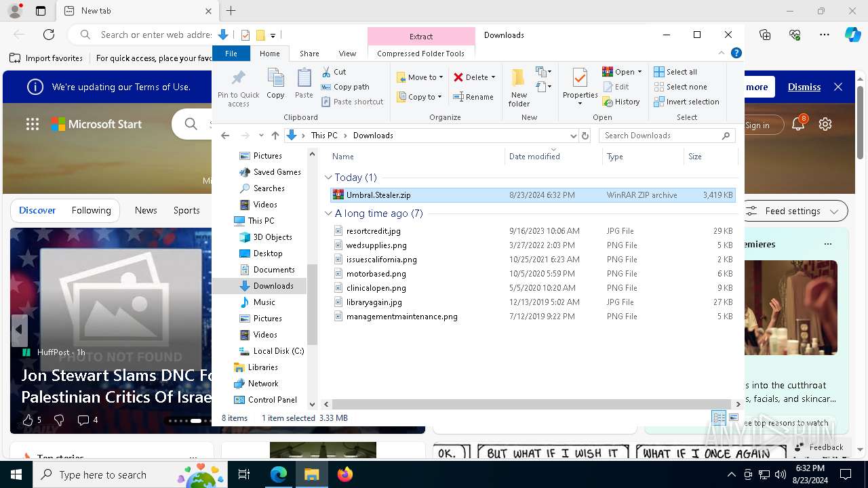
Task: Click the horizontal scrollbar of file list
Action: coord(532,404)
